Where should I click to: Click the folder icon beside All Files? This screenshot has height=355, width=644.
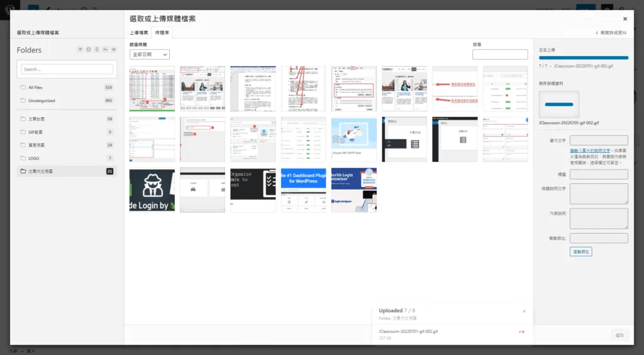click(23, 87)
